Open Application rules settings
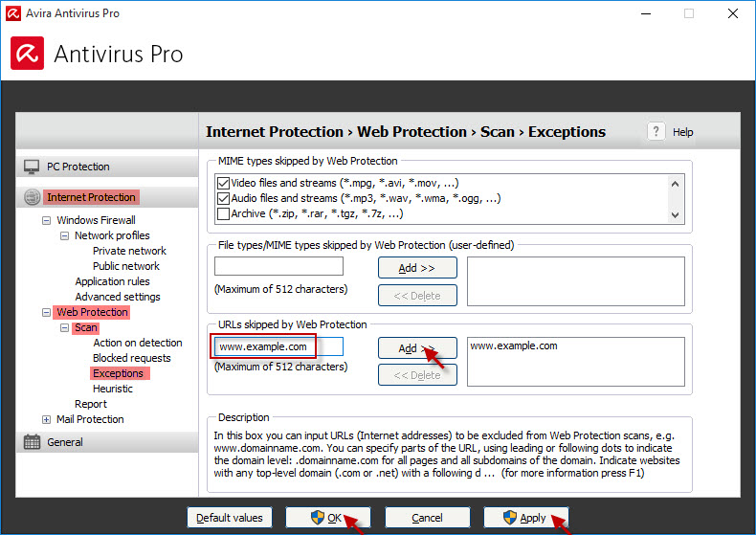Screen dimensions: 756x535 click(x=112, y=281)
